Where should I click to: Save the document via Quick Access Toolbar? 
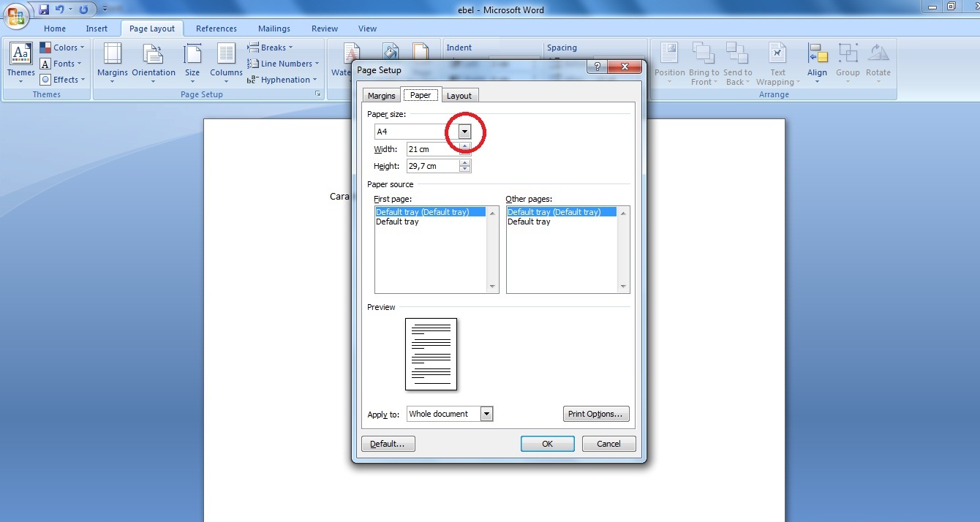click(44, 10)
